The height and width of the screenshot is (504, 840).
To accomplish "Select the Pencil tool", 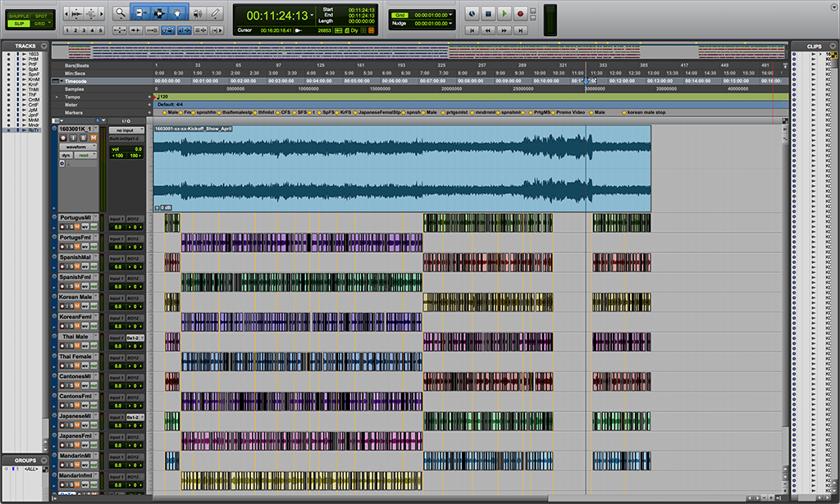I will click(x=215, y=13).
